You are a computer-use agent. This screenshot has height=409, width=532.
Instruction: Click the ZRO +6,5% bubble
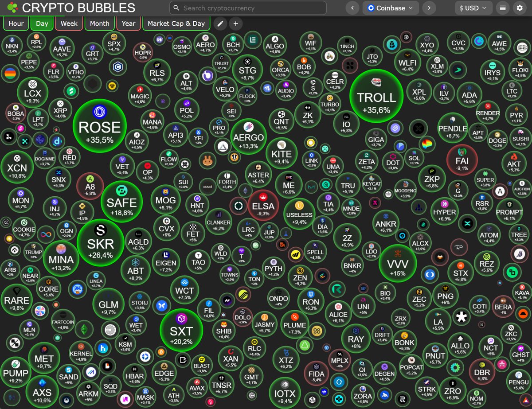[x=453, y=390]
